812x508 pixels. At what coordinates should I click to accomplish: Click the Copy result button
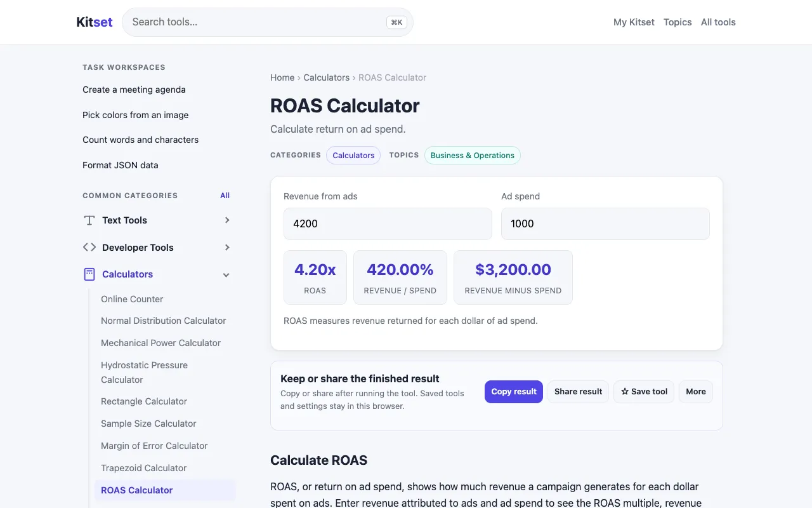pyautogui.click(x=514, y=392)
